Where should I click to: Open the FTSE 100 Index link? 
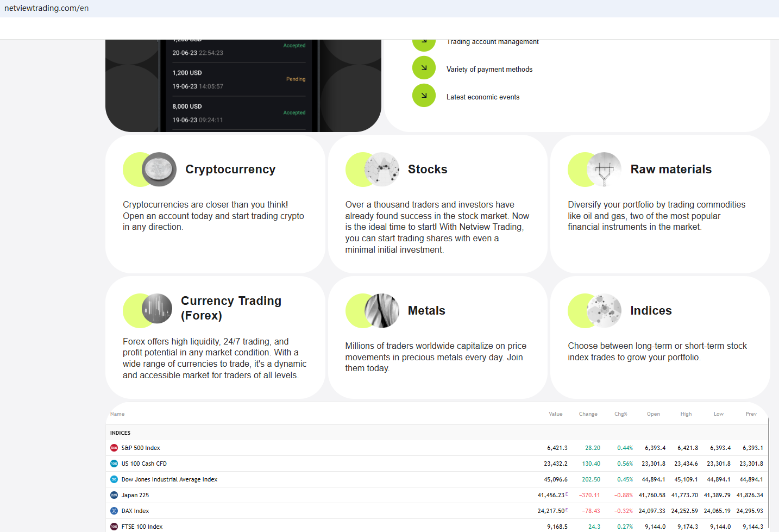tap(142, 527)
